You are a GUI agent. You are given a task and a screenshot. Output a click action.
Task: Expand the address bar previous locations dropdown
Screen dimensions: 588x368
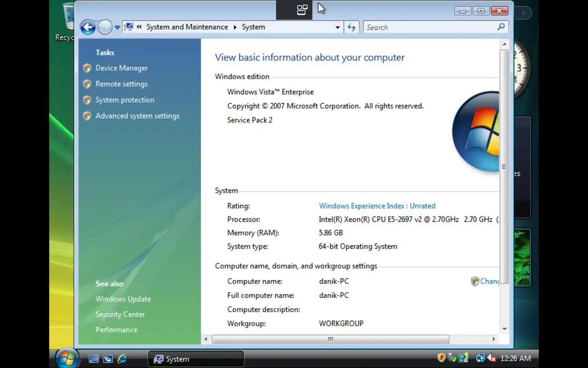point(338,27)
